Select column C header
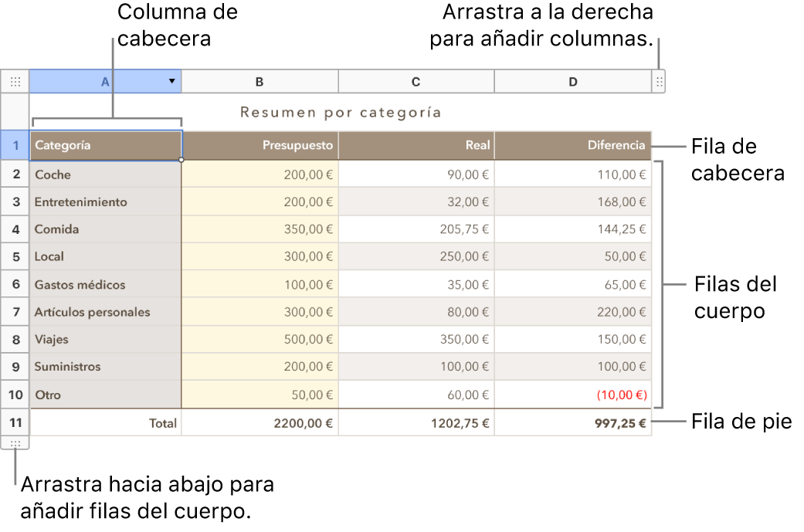Image resolution: width=804 pixels, height=532 pixels. [x=416, y=81]
